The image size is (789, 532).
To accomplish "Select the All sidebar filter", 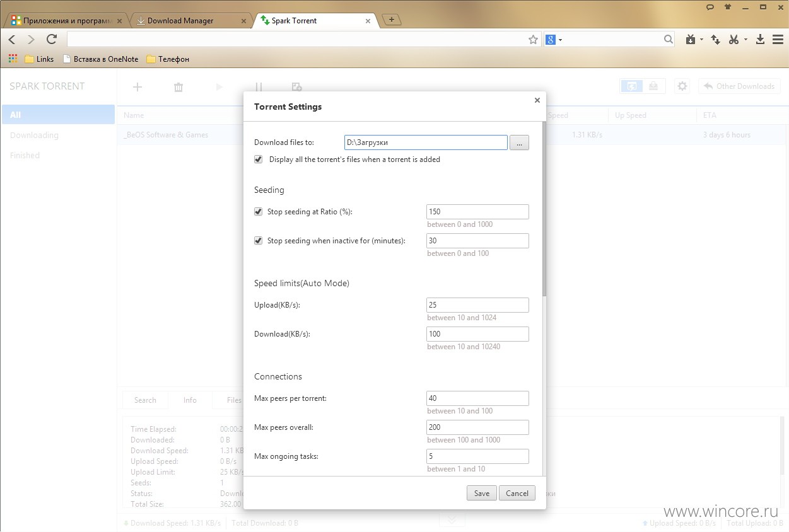I will click(58, 115).
